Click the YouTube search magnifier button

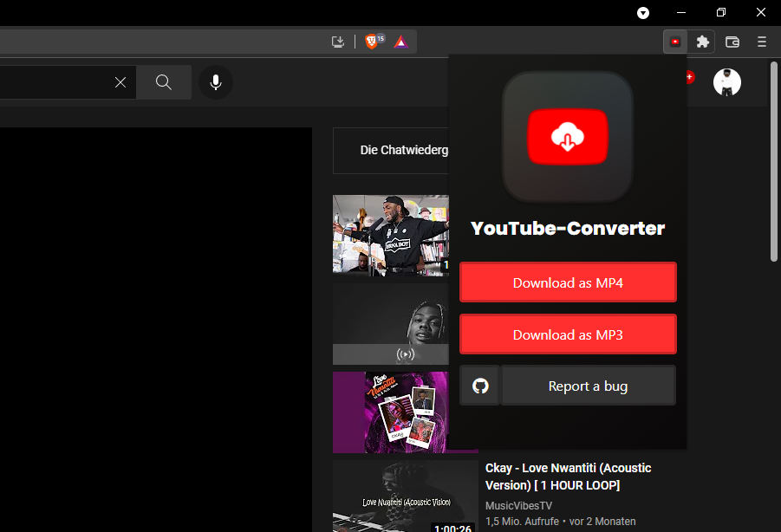point(163,82)
